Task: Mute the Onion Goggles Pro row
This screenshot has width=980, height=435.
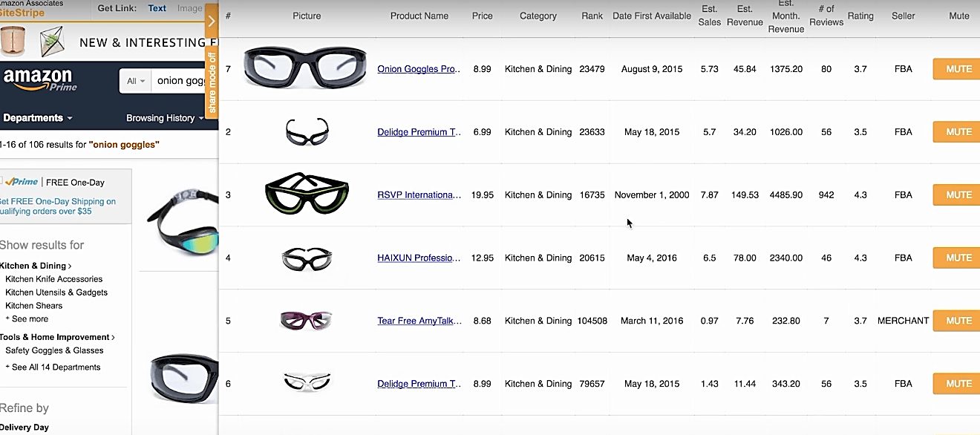Action: [958, 69]
